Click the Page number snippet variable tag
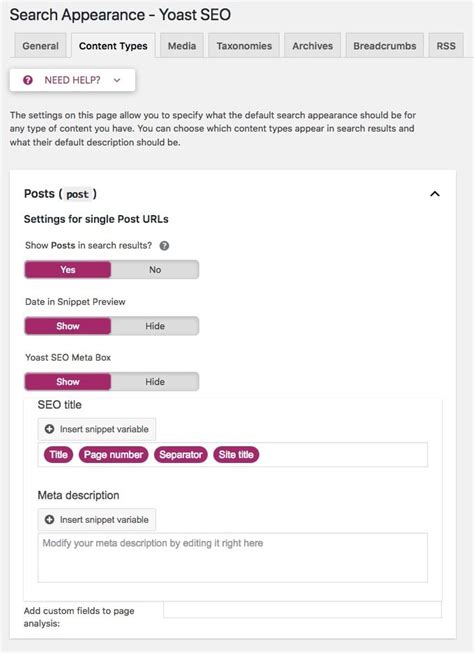Viewport: 474px width, 653px height. click(113, 454)
